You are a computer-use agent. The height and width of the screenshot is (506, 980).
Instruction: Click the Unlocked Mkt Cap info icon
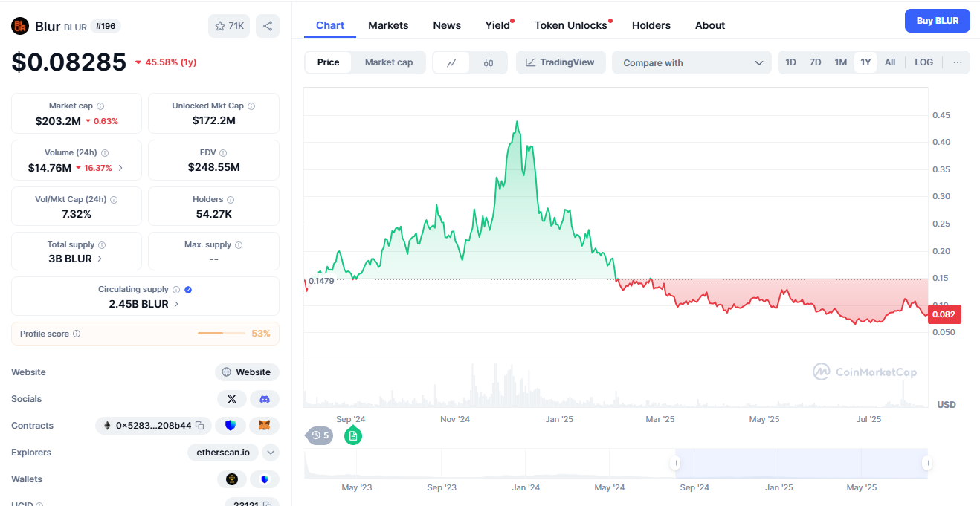click(x=251, y=106)
